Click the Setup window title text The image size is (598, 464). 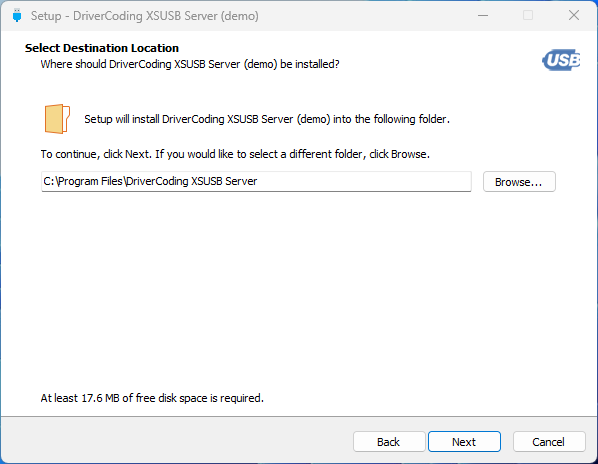[x=145, y=16]
